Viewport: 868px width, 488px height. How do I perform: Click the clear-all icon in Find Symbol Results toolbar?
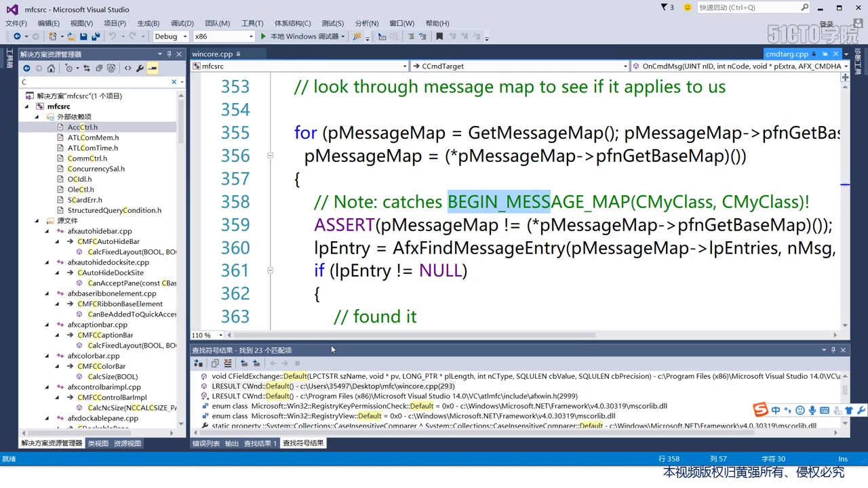click(228, 363)
